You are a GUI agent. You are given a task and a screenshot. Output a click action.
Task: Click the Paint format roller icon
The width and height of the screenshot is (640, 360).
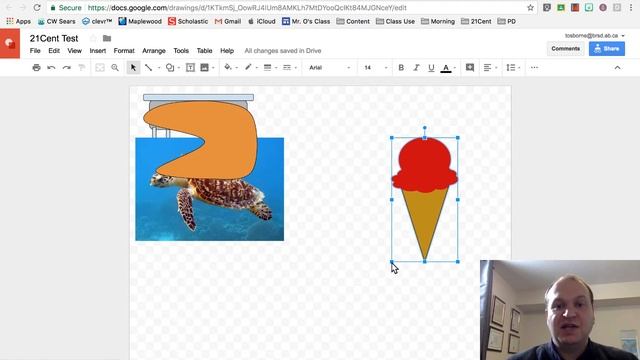pyautogui.click(x=82, y=67)
